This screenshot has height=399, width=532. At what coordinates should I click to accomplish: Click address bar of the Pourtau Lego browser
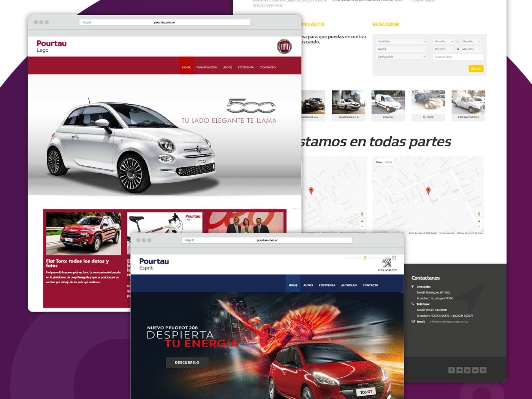[165, 22]
